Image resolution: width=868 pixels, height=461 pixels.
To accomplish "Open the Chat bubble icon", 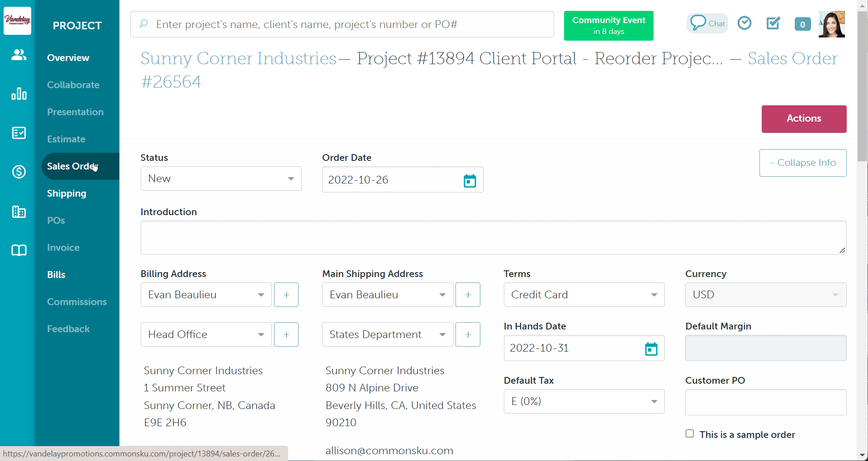I will pyautogui.click(x=707, y=23).
